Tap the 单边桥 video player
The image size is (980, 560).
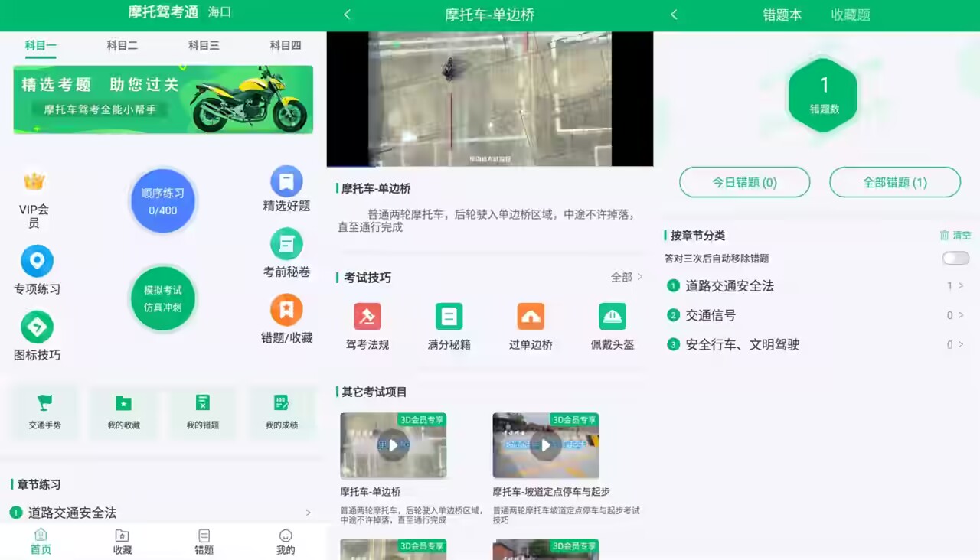[x=490, y=99]
